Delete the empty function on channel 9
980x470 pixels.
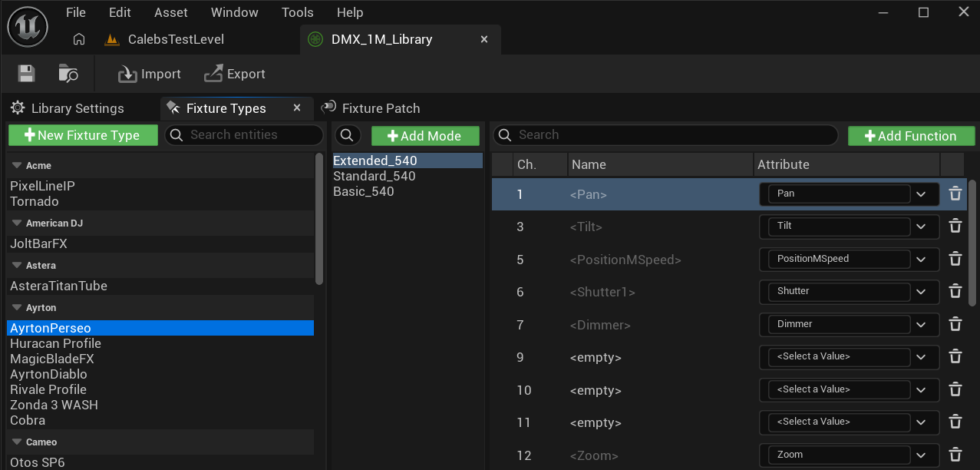click(x=955, y=356)
